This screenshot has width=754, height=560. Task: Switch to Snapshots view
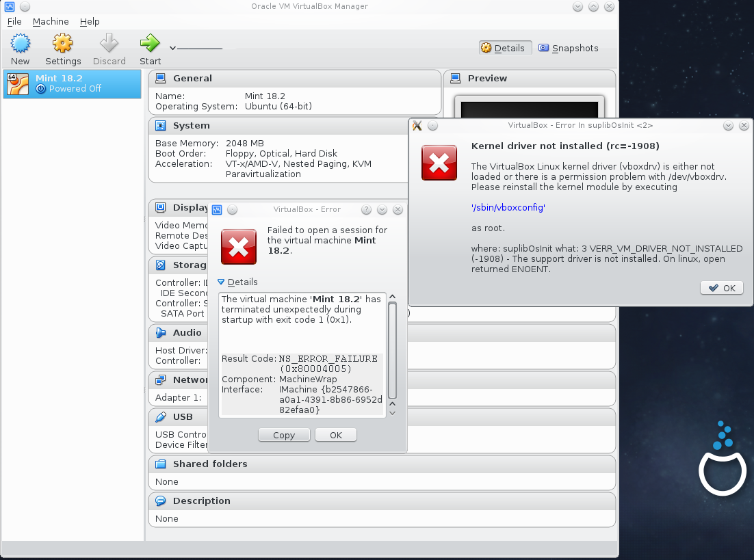tap(569, 48)
